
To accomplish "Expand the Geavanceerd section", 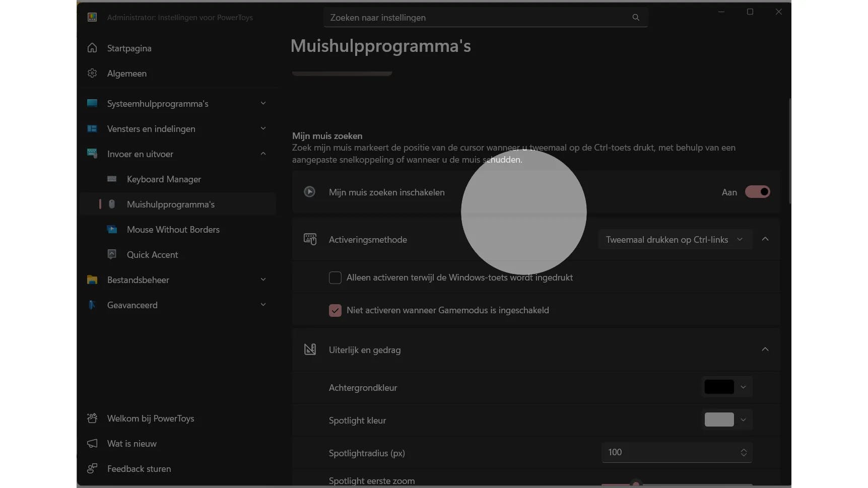I will 263,305.
